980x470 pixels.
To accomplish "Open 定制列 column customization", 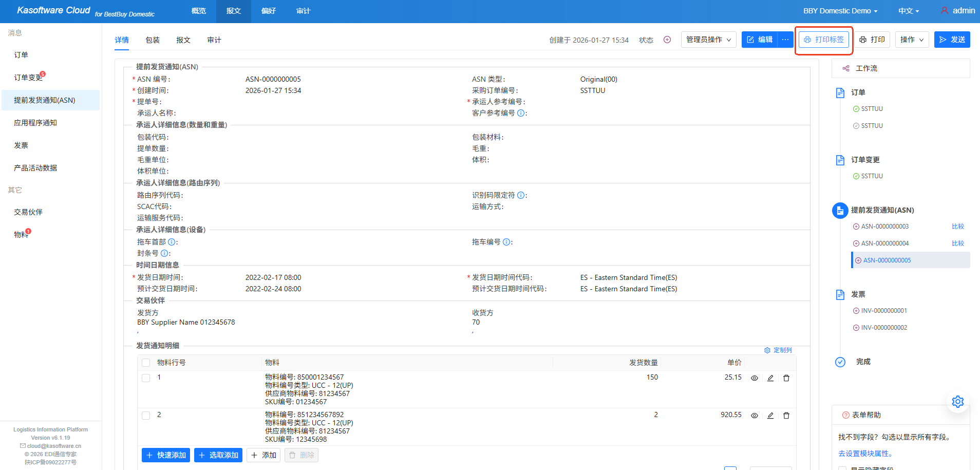I will 778,350.
